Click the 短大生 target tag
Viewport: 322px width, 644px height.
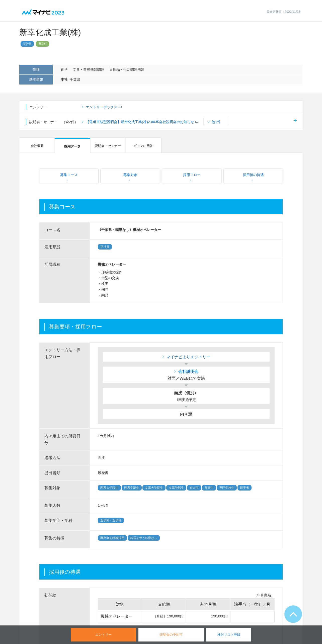[x=194, y=488]
